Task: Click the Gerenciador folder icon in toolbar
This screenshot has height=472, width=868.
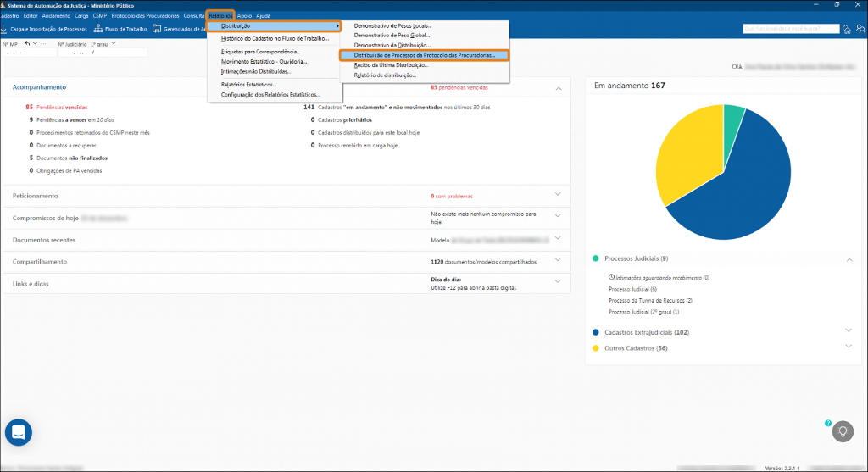Action: (157, 29)
